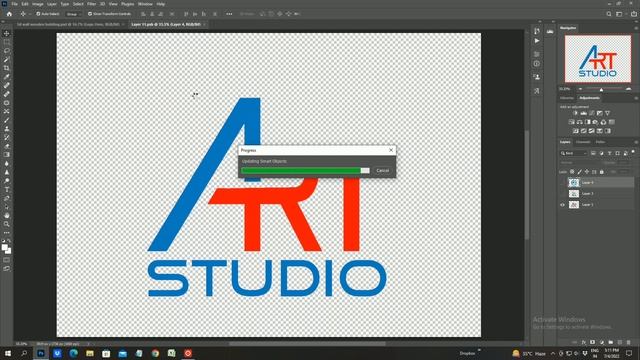
Task: Toggle lock transparent pixels
Action: [x=572, y=172]
